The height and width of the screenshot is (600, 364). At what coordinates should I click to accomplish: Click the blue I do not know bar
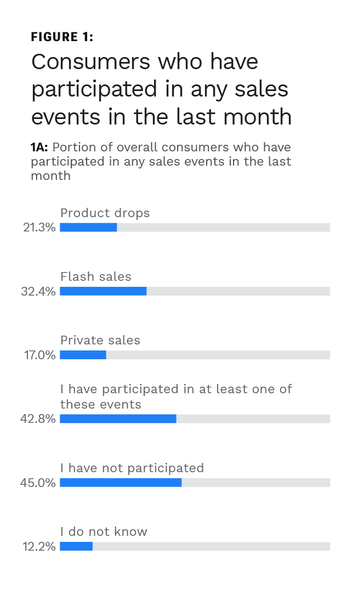click(x=76, y=546)
